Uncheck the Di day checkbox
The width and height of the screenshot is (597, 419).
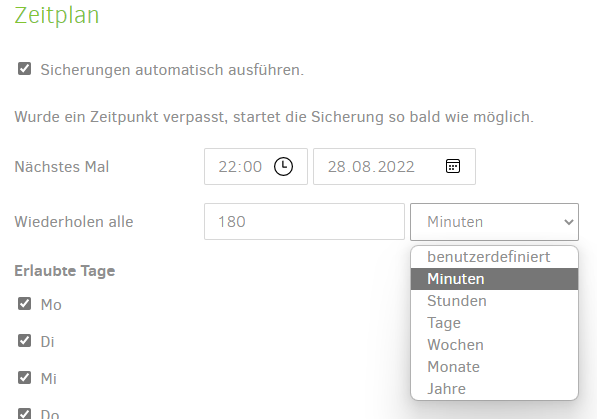tap(24, 341)
